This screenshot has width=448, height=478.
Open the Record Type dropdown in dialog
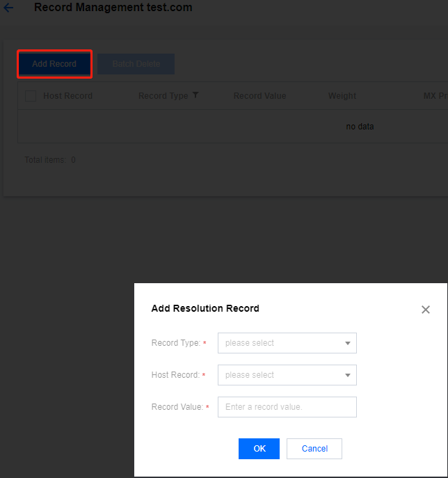tap(287, 343)
